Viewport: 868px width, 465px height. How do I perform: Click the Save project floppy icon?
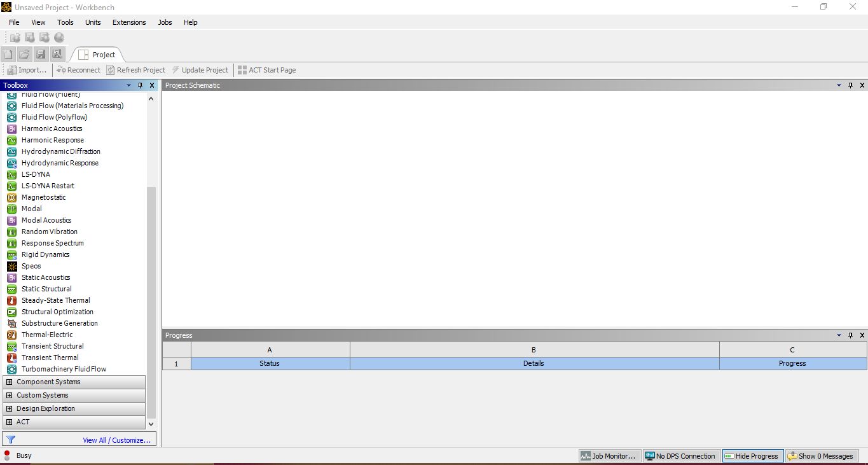pos(41,54)
